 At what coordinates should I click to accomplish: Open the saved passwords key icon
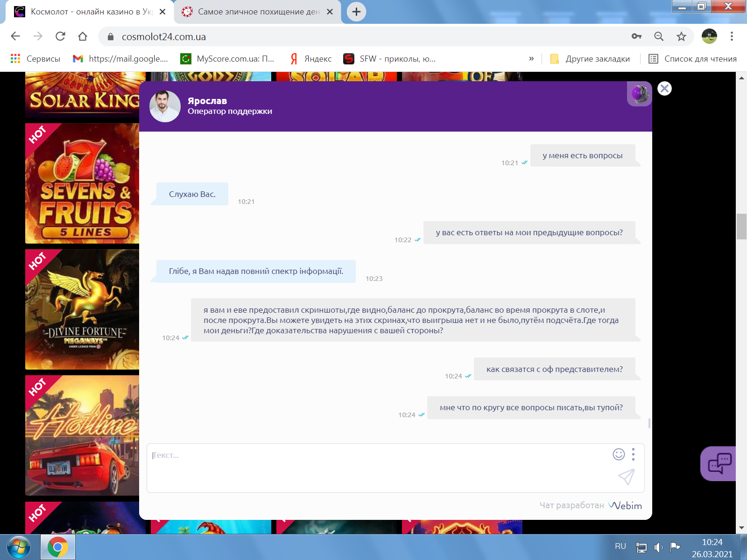(636, 36)
